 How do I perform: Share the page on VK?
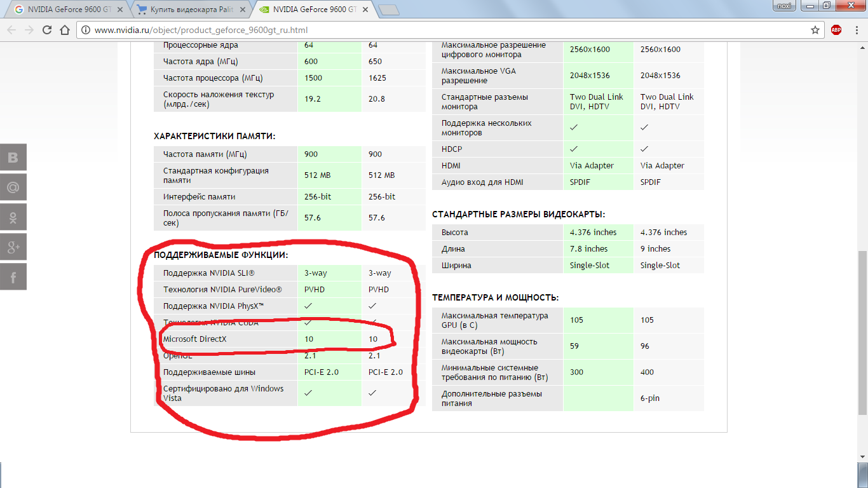pyautogui.click(x=13, y=158)
